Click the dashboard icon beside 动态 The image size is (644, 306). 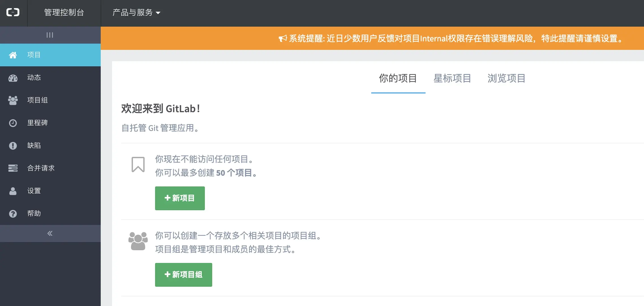(x=13, y=78)
